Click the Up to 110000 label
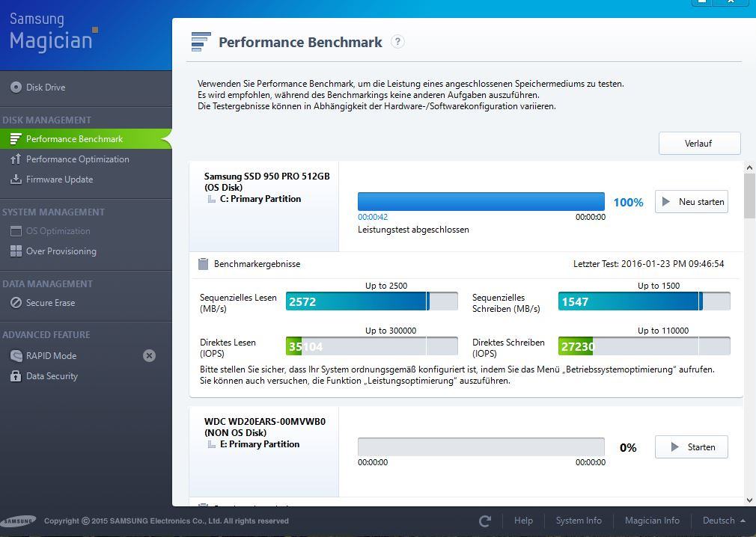756x537 pixels. 663,331
